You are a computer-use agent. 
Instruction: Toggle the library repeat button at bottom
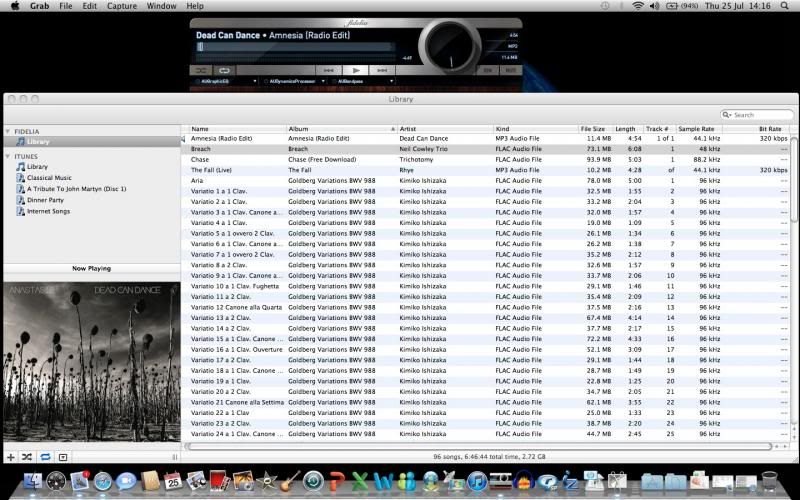pos(45,457)
